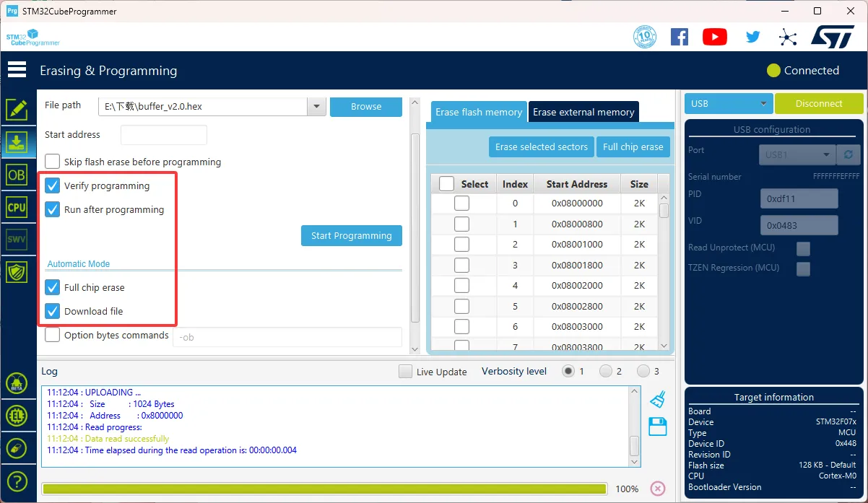Select the Erase flash memory tab
This screenshot has width=868, height=503.
coord(478,112)
